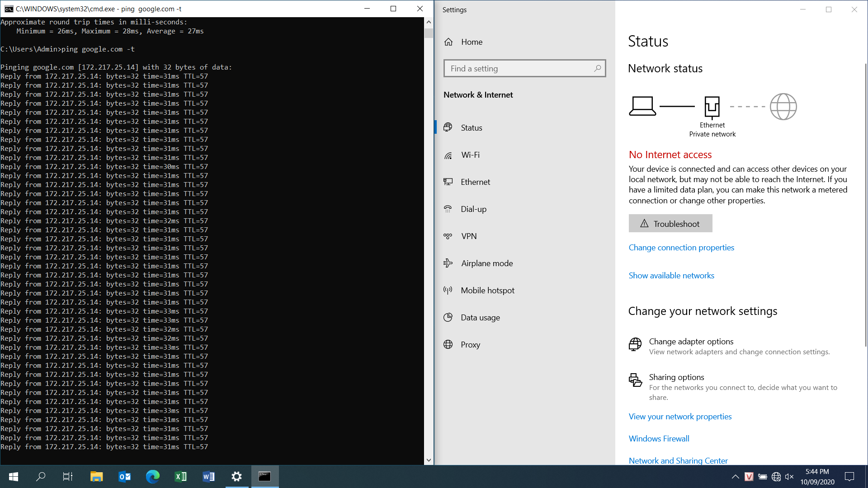Click the "ping google.com -t" command line
This screenshot has height=488, width=868.
coord(67,49)
